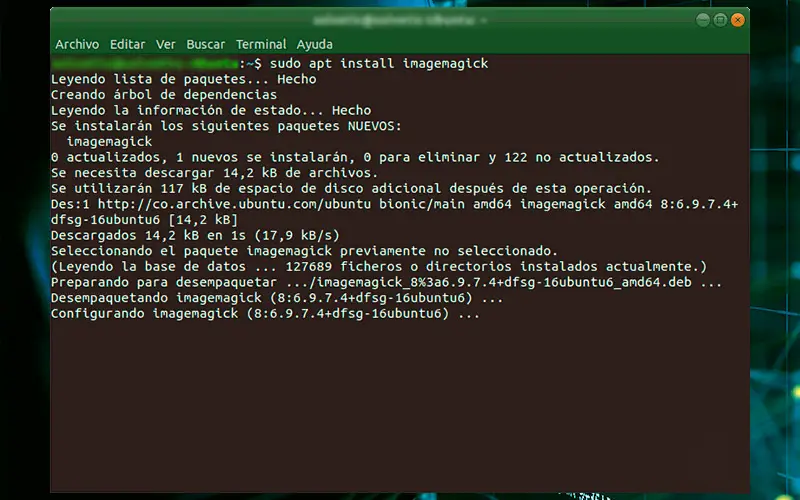The image size is (800, 500).
Task: Open the Ayuda menu
Action: point(315,44)
